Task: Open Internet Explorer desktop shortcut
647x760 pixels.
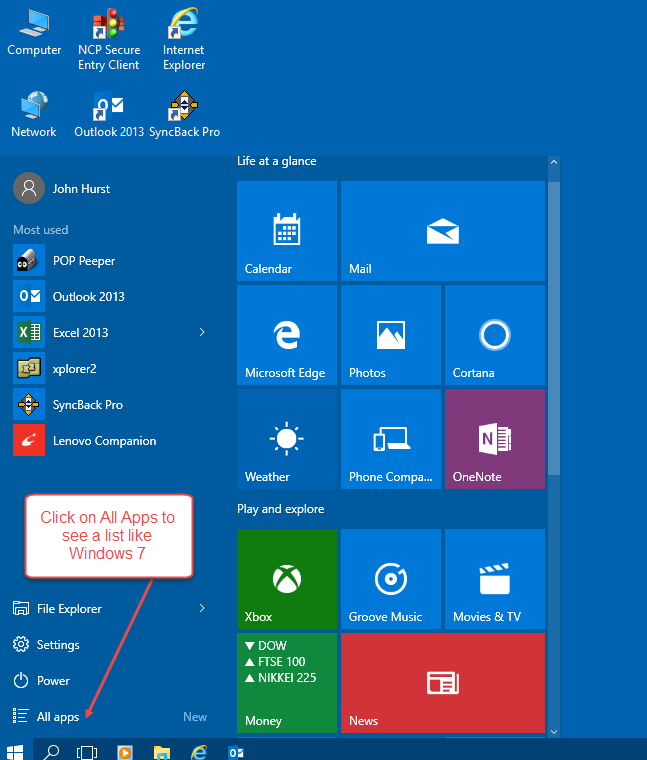Action: [x=184, y=40]
